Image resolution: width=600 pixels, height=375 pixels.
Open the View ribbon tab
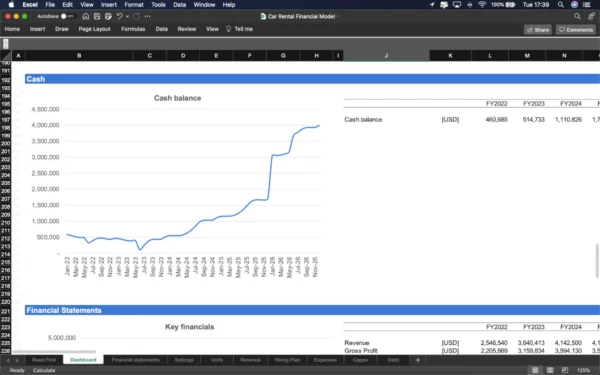click(x=212, y=29)
